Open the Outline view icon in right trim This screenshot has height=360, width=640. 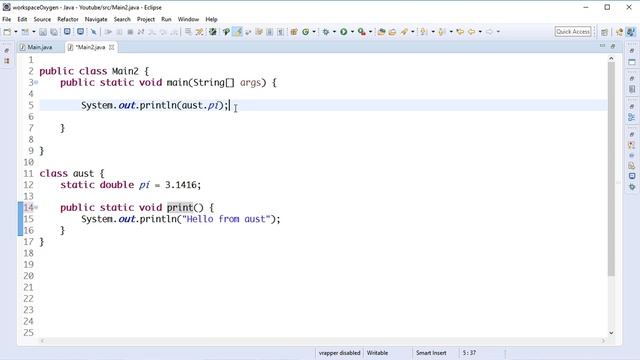click(x=632, y=118)
